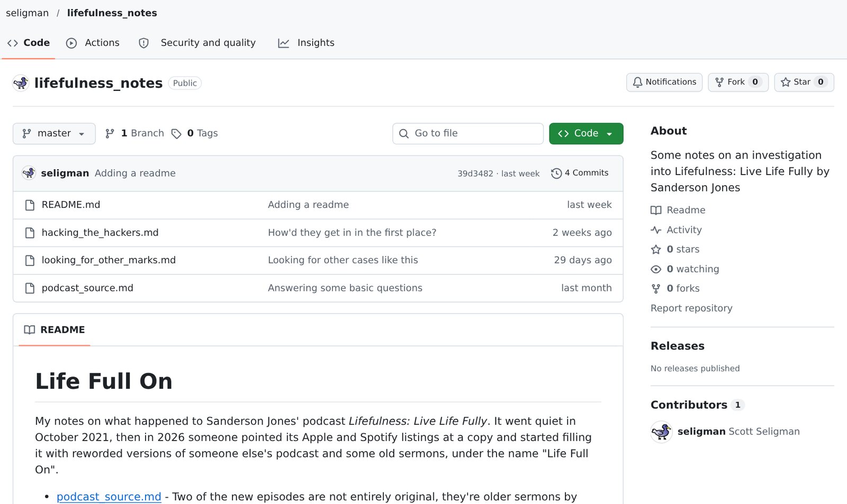The height and width of the screenshot is (504, 847).
Task: Click the file icon for README.md
Action: (30, 205)
